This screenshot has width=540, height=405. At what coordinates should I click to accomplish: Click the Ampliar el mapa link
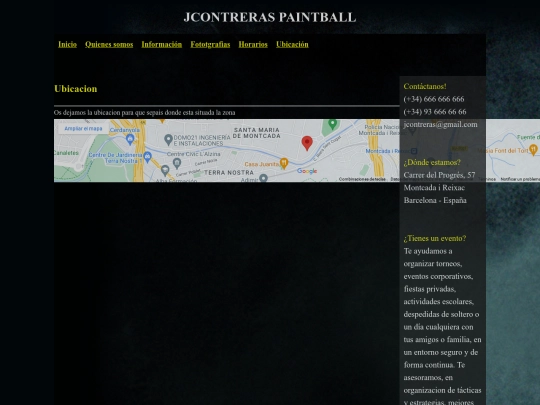pos(83,128)
